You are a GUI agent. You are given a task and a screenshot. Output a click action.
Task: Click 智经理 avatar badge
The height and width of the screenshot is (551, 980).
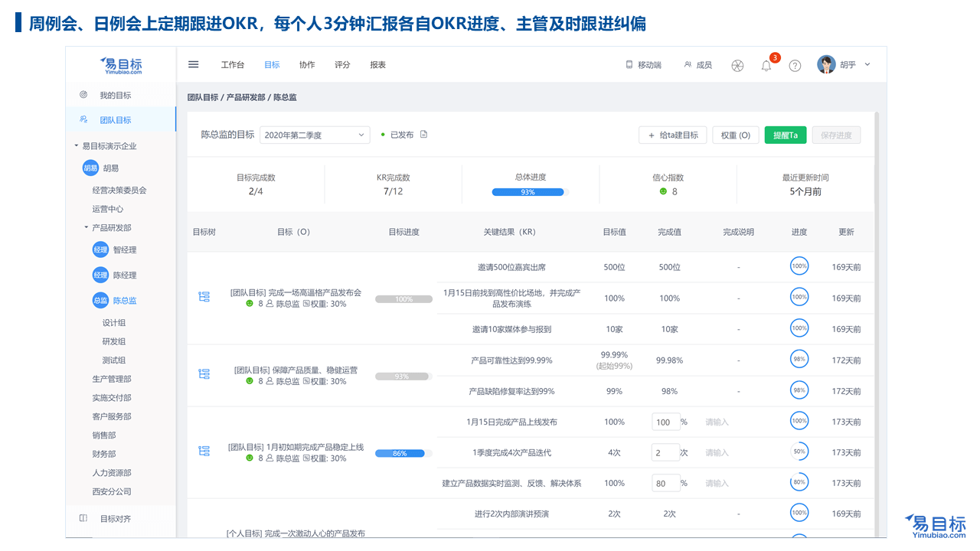pyautogui.click(x=100, y=249)
